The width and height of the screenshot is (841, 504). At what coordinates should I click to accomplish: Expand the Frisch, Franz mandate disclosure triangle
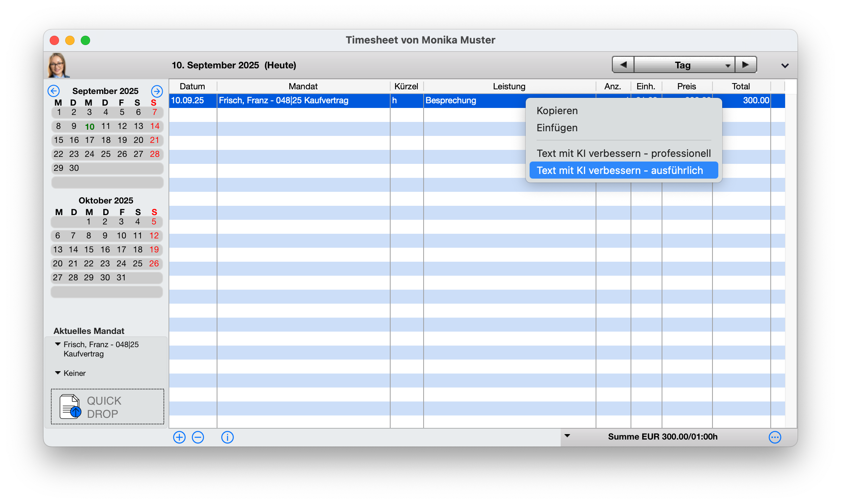pos(58,344)
